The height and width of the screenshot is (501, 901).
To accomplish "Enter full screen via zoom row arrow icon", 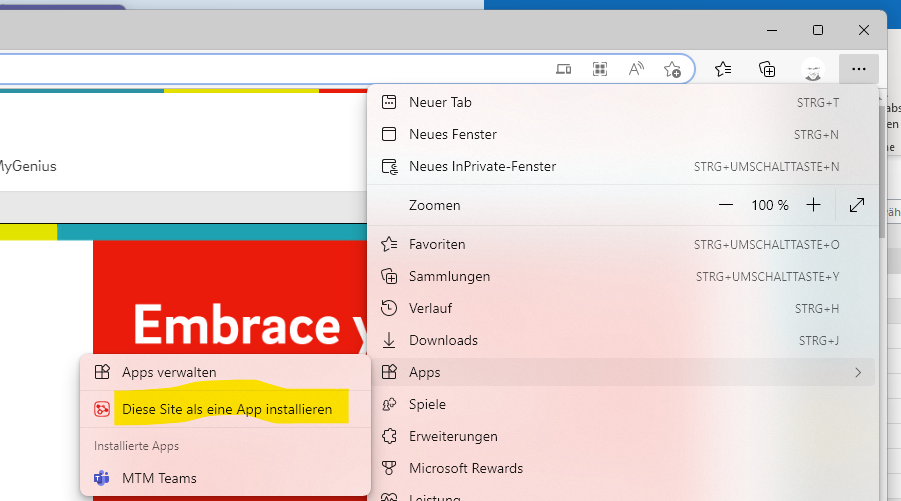I will click(857, 205).
